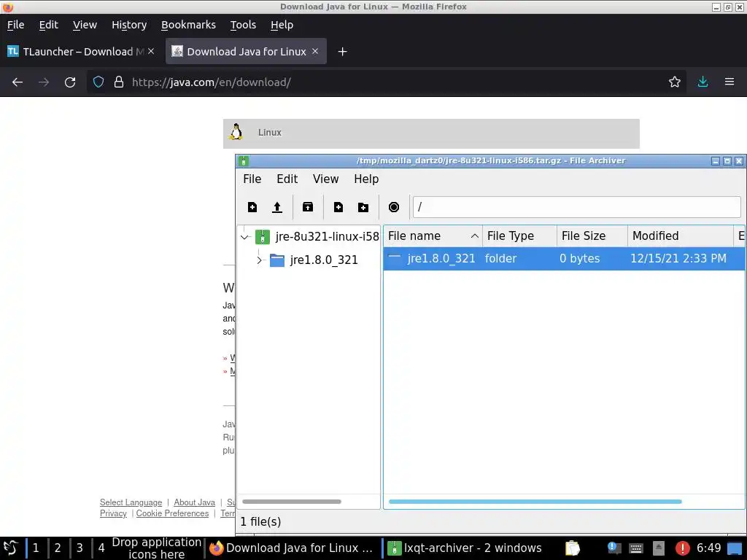Image resolution: width=747 pixels, height=560 pixels.
Task: Reload the Java download page
Action: click(70, 82)
